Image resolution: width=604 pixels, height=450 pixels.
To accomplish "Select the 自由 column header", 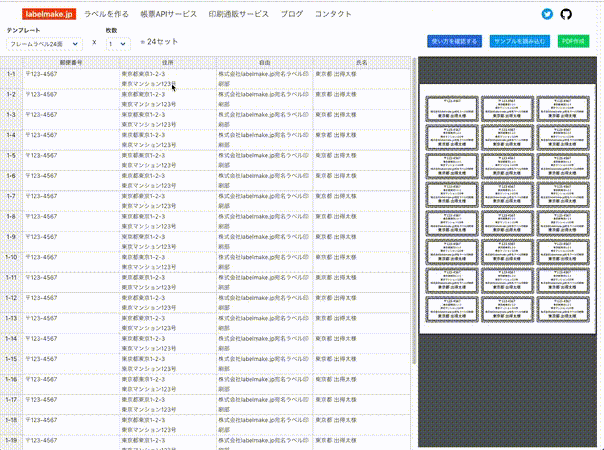I will pyautogui.click(x=265, y=62).
